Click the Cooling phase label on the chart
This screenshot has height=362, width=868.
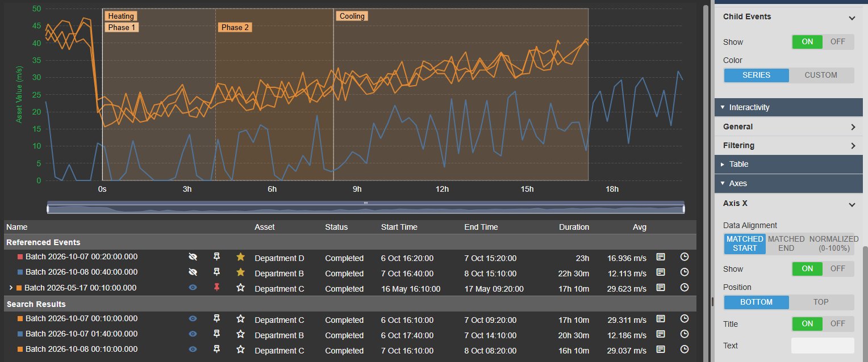tap(352, 16)
